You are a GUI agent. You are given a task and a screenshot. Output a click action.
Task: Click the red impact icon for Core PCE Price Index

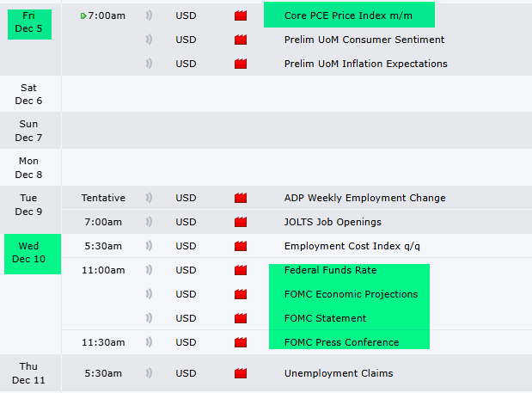(x=241, y=15)
